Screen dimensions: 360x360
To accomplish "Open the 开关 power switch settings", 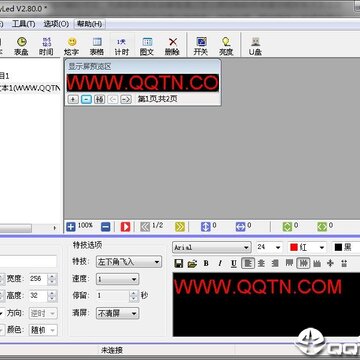I will [x=201, y=46].
